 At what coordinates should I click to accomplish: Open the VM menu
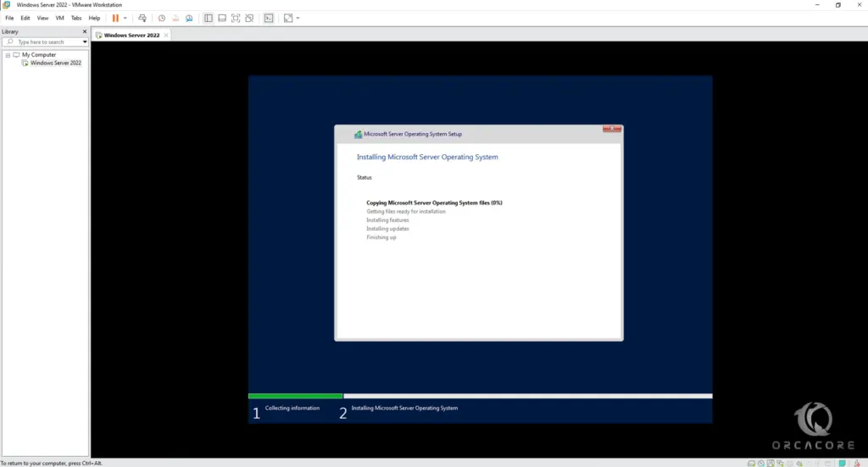[x=60, y=19]
